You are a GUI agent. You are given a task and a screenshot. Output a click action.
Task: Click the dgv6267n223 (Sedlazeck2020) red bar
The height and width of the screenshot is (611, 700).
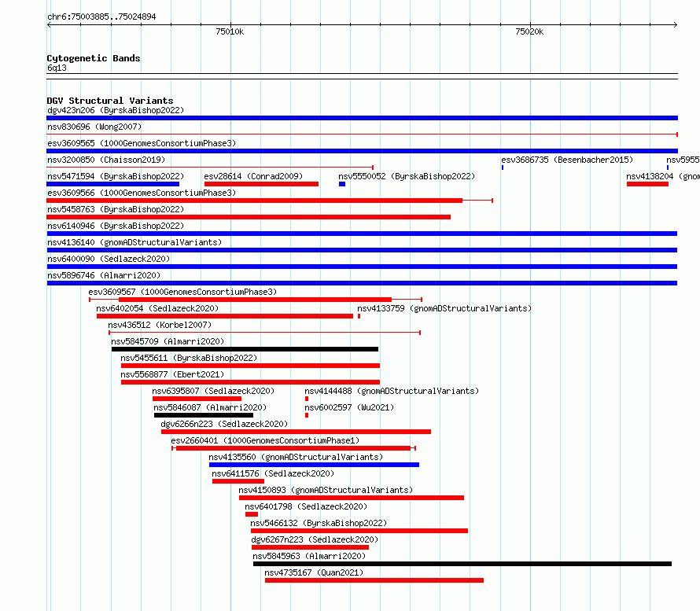(x=310, y=547)
